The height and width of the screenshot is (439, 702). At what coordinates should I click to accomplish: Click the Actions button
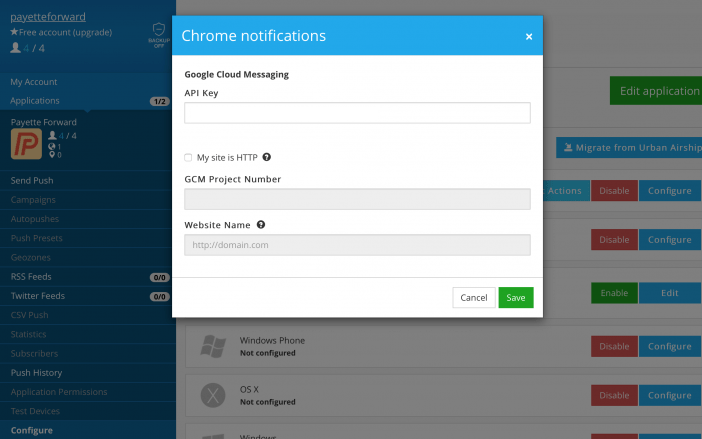(x=566, y=191)
